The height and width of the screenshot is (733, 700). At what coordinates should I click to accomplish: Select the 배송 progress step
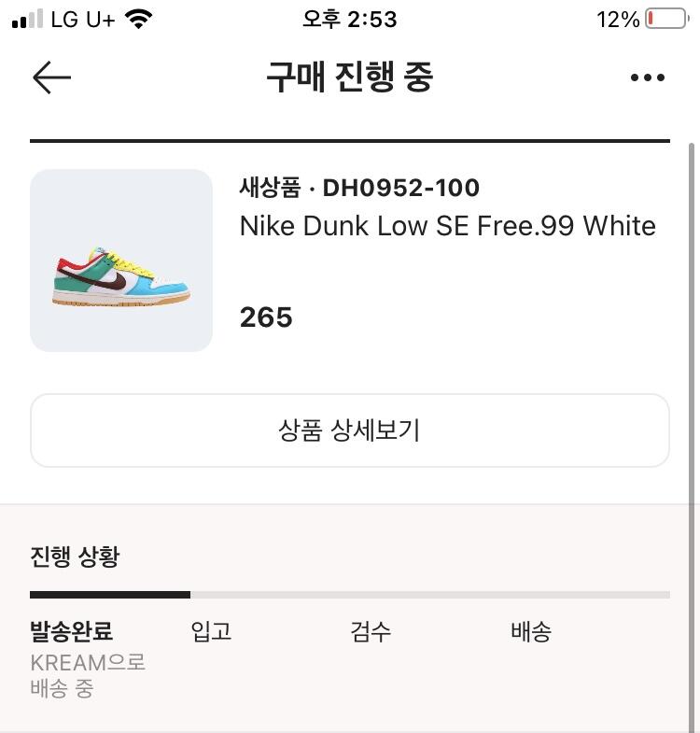pyautogui.click(x=531, y=631)
